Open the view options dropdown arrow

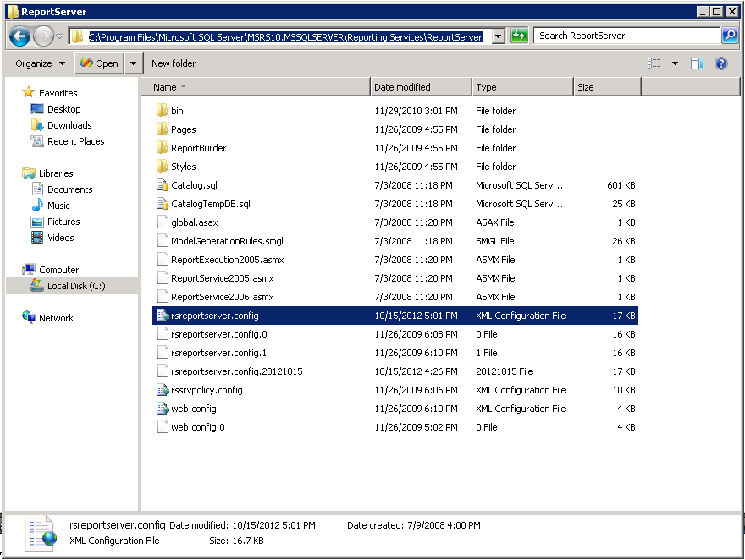(x=675, y=63)
